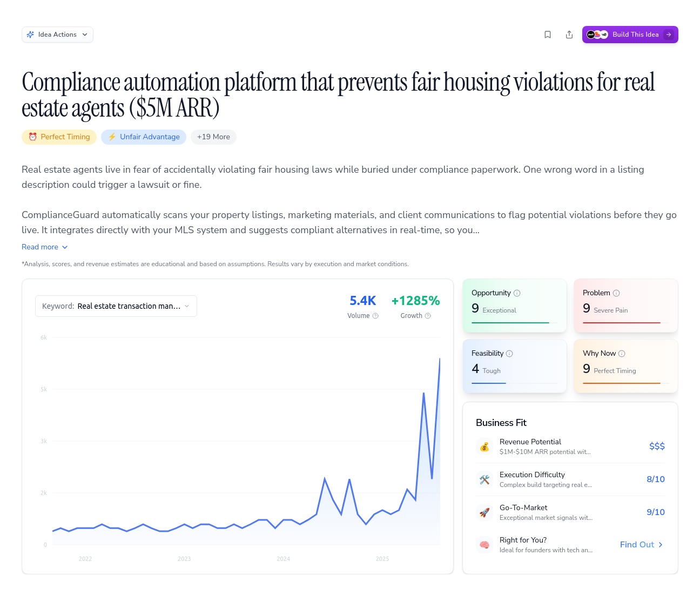Click the info icon next to Opportunity
Image resolution: width=700 pixels, height=596 pixels.
(x=517, y=293)
